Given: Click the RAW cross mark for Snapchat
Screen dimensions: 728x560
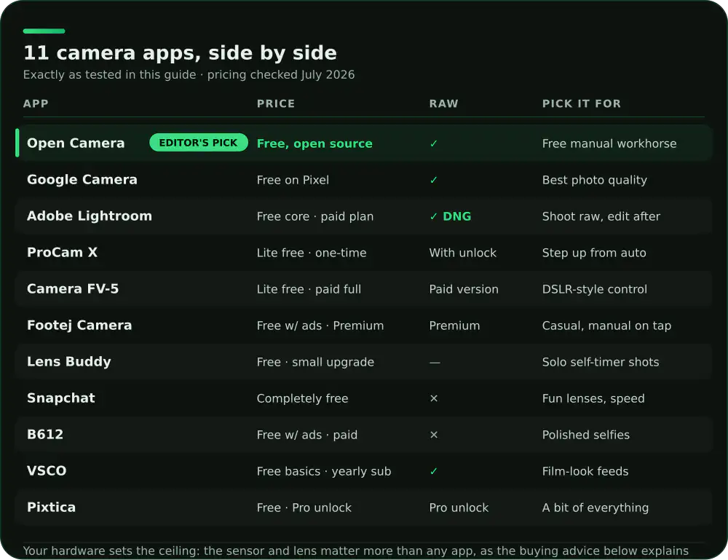Looking at the screenshot, I should coord(434,398).
